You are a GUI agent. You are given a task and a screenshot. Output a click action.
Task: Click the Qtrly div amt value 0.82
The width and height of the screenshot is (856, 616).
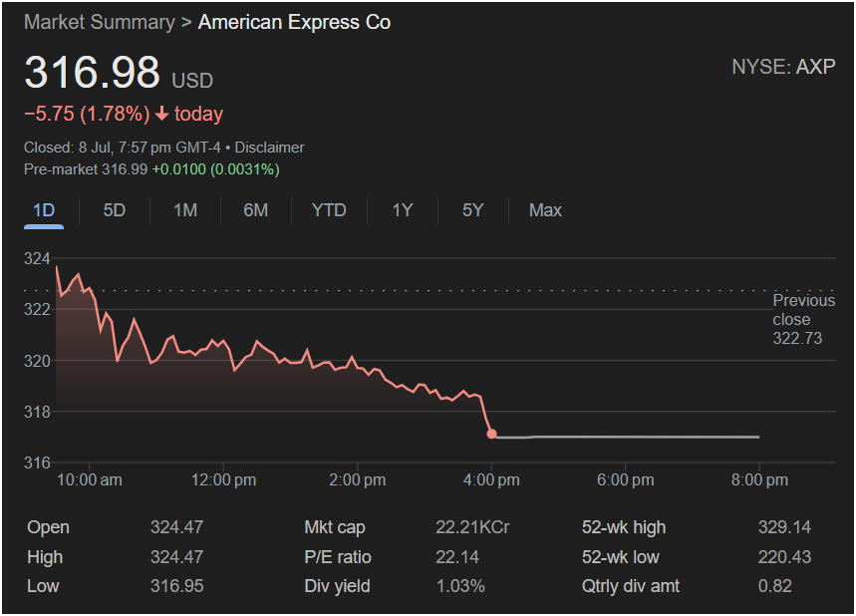click(x=774, y=586)
